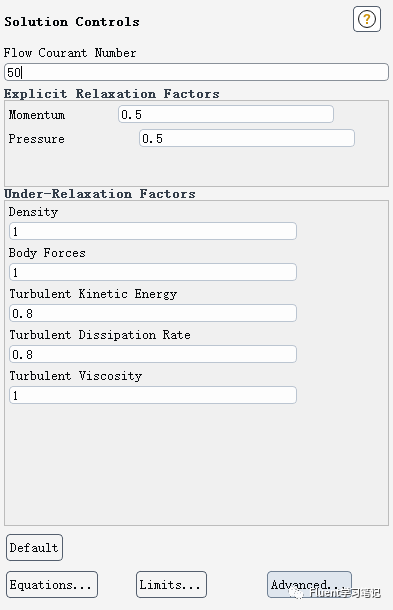Viewport: 393px width, 610px height.
Task: Click the Flow Courant Number input field
Action: click(196, 72)
